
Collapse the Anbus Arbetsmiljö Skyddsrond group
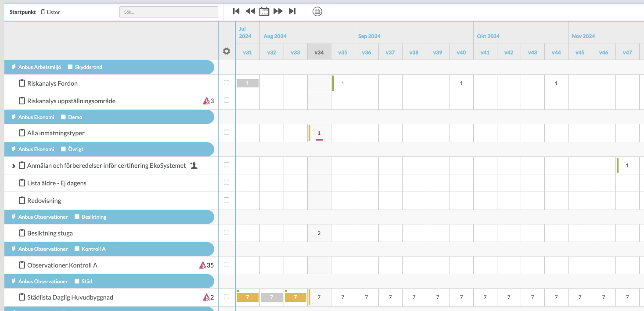point(14,67)
